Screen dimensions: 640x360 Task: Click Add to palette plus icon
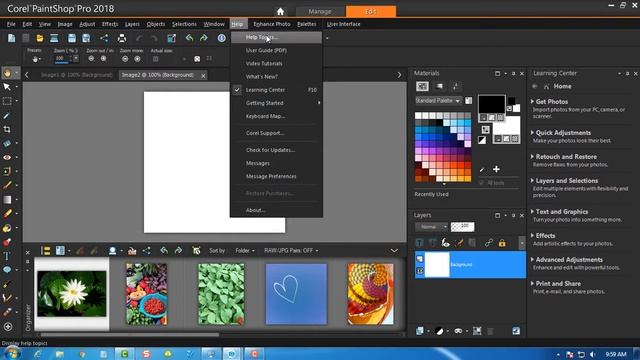coord(496,169)
